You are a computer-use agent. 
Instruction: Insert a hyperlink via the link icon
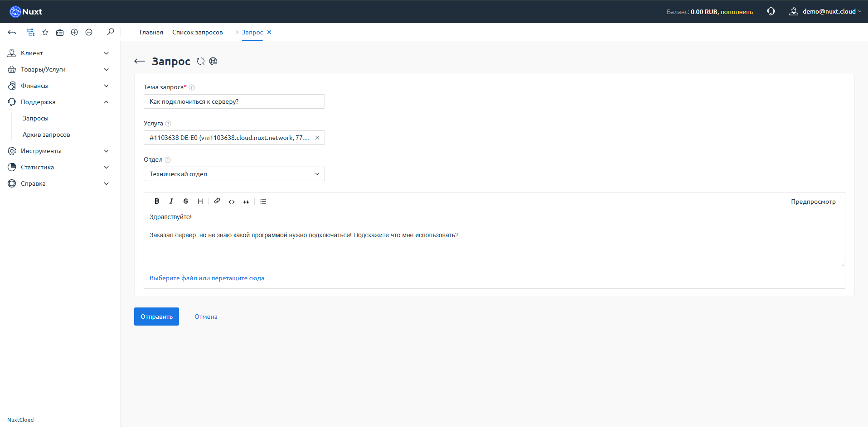point(217,201)
